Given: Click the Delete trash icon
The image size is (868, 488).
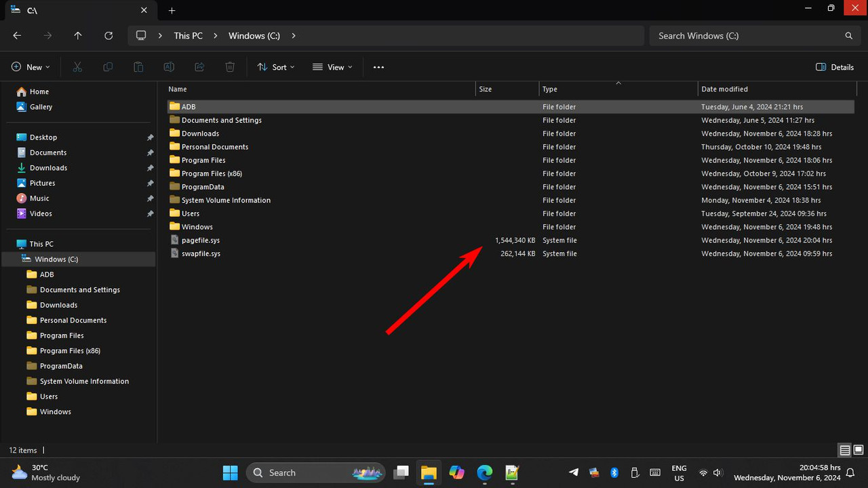Looking at the screenshot, I should (230, 67).
